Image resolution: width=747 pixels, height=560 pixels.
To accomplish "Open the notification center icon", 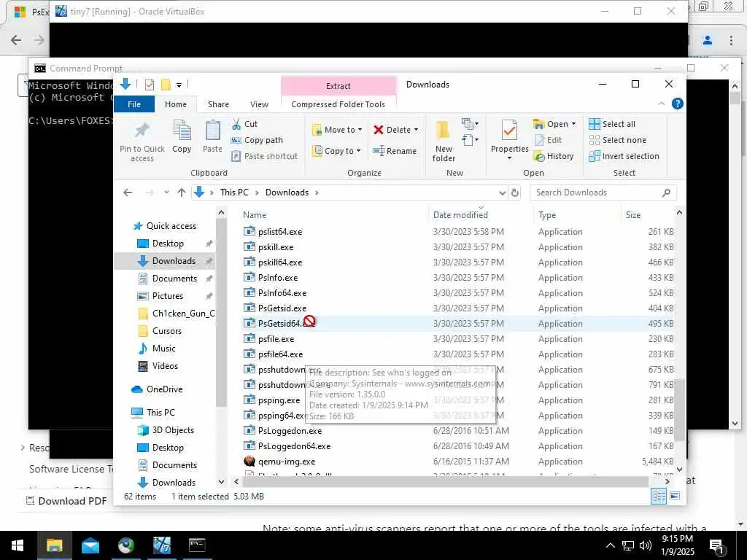I will tap(716, 545).
